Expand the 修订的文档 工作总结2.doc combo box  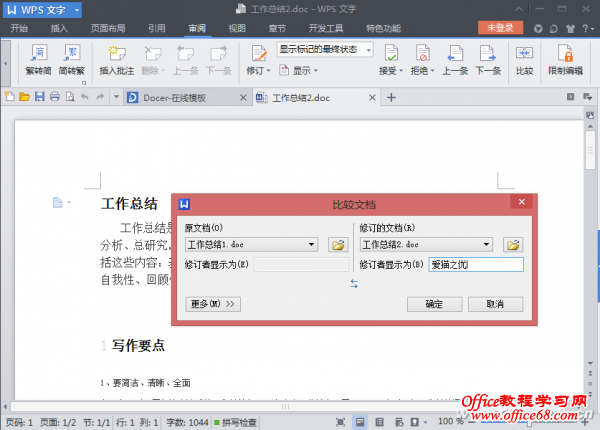coord(486,244)
